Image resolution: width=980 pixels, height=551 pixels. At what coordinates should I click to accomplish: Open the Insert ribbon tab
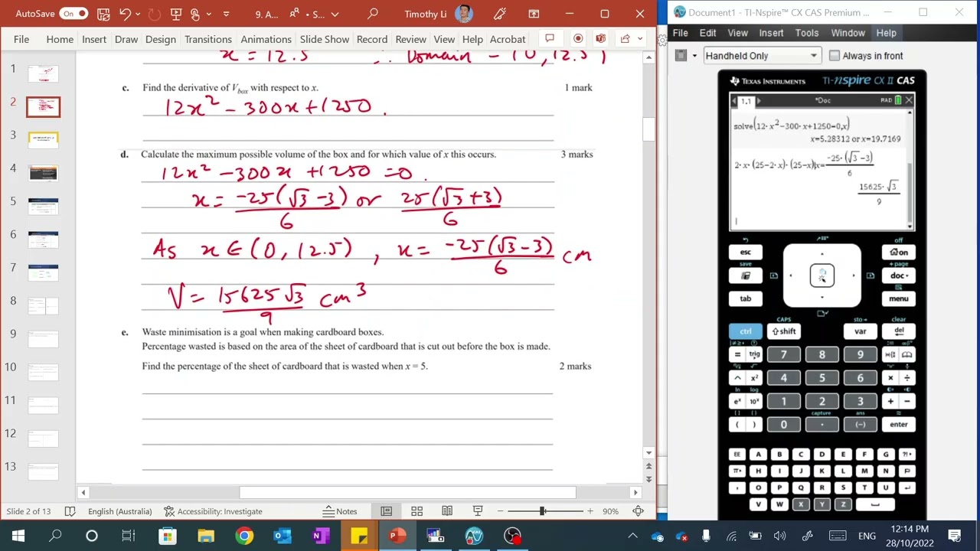(94, 39)
